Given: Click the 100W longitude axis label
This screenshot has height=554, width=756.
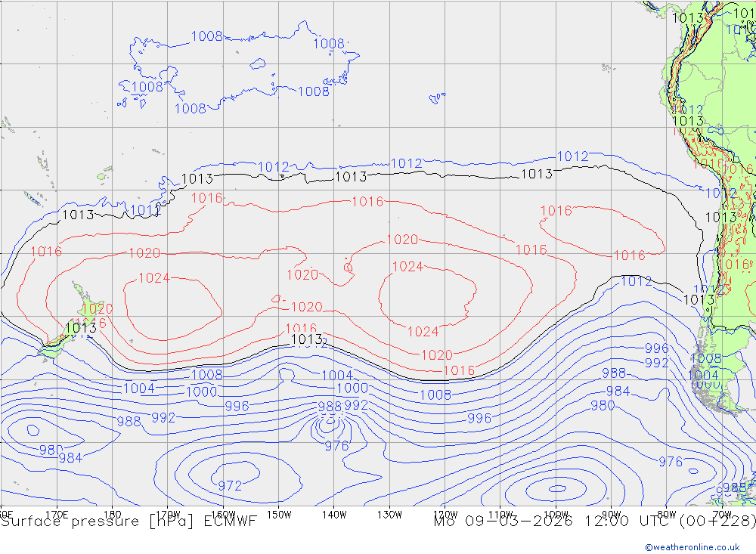Looking at the screenshot, I should (556, 515).
